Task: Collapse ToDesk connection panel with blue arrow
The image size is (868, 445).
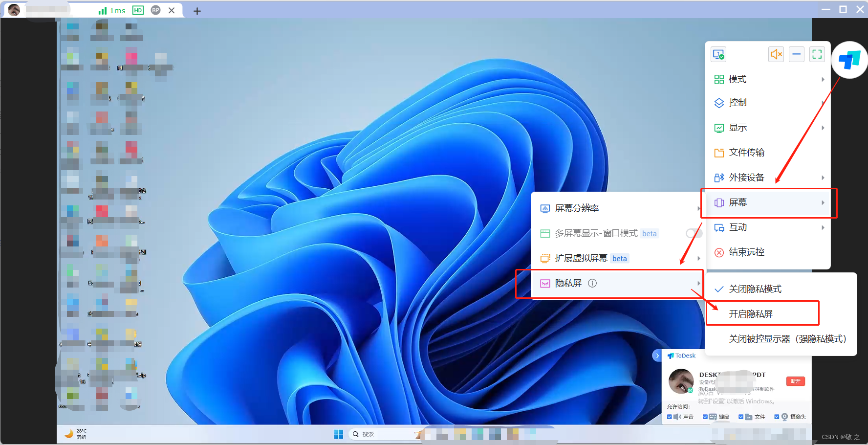Action: click(657, 356)
